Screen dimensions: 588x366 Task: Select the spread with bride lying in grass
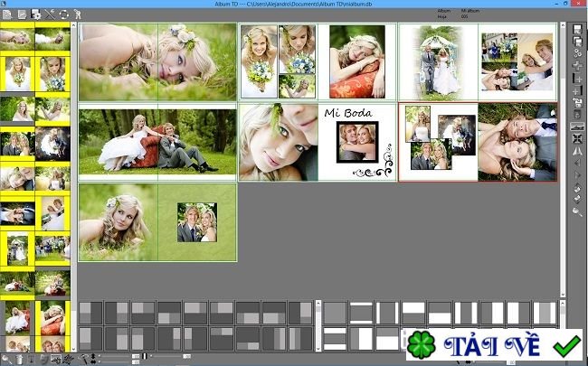[x=157, y=61]
